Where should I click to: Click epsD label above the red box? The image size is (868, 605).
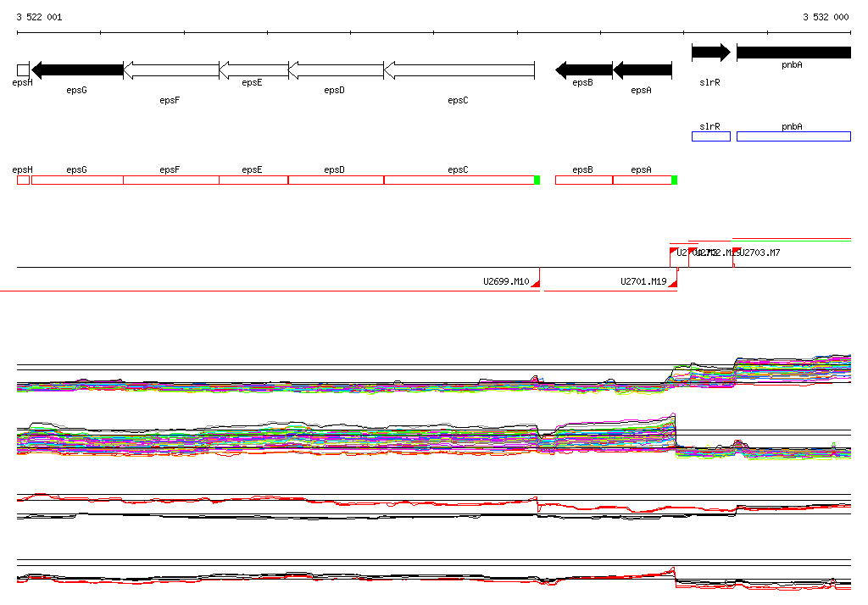point(334,169)
